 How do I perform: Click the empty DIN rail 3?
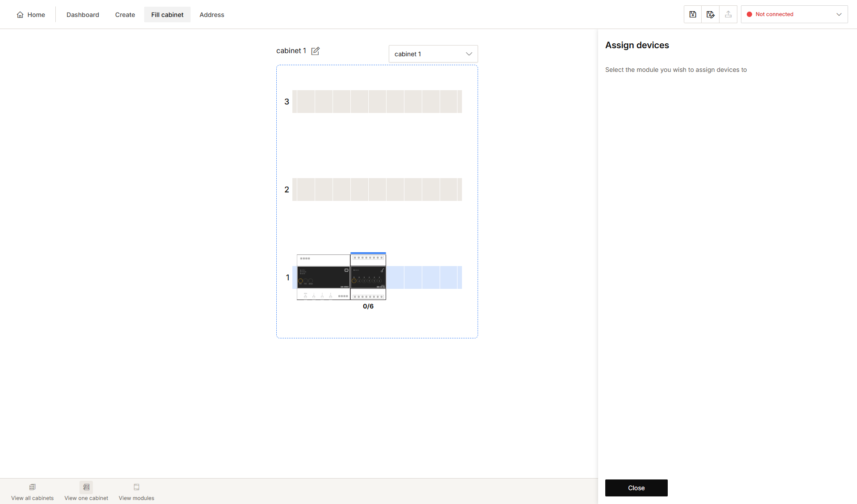point(377,101)
